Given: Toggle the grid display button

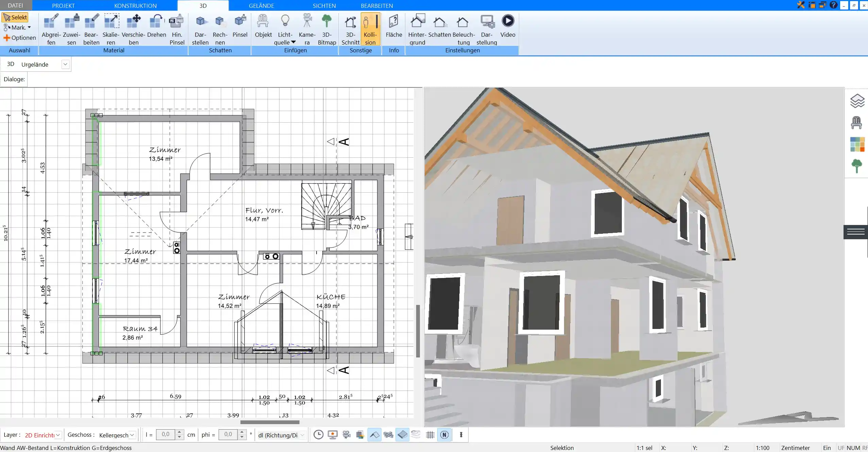Looking at the screenshot, I should tap(430, 435).
